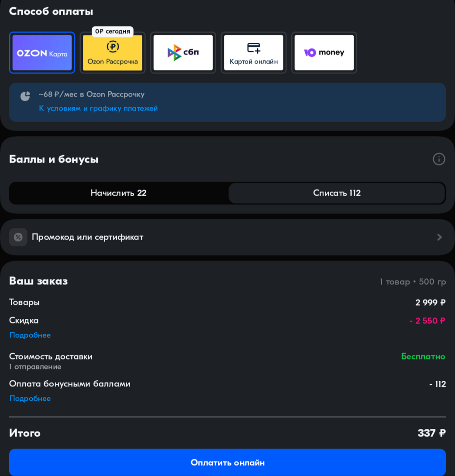The height and width of the screenshot is (476, 455).
Task: Click the '0₽ сегодня' badge
Action: pos(113,31)
